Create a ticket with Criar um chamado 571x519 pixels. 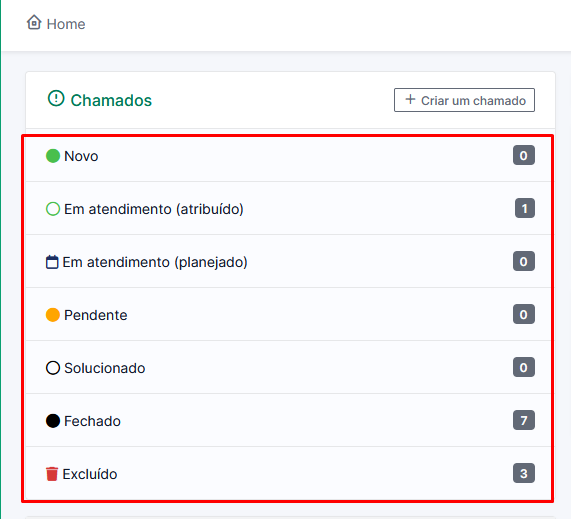(x=464, y=100)
